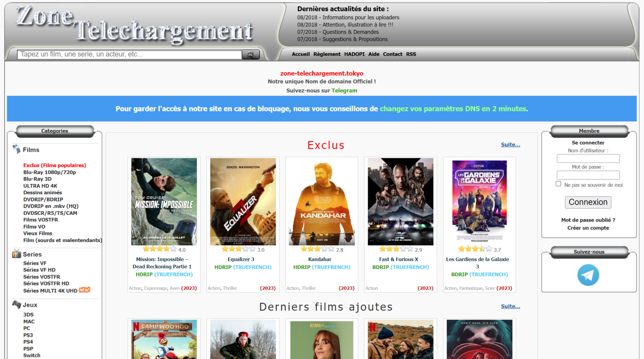
Task: Click the 'Créer un compte' link
Action: 588,228
